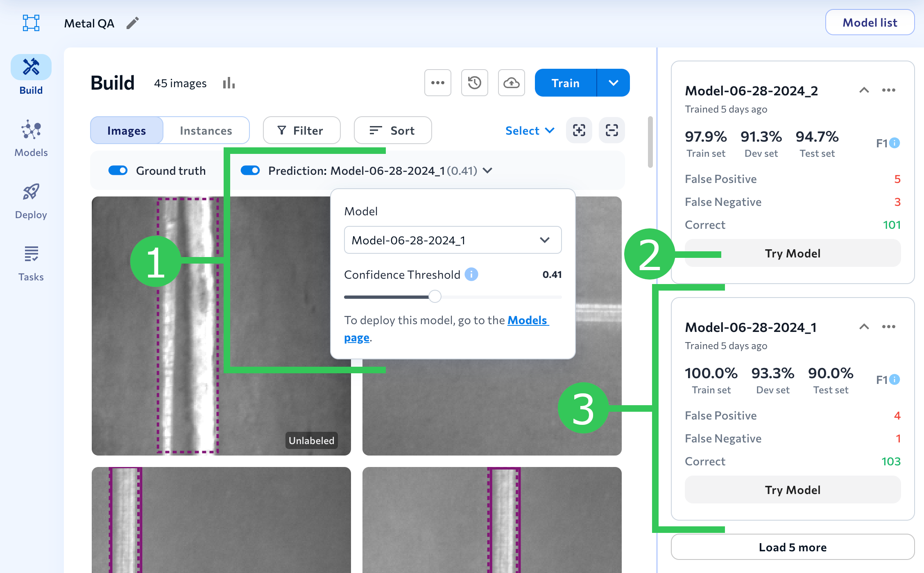Click Correct count 103 on Model-06-28-2024_1
The width and height of the screenshot is (924, 573).
(891, 461)
